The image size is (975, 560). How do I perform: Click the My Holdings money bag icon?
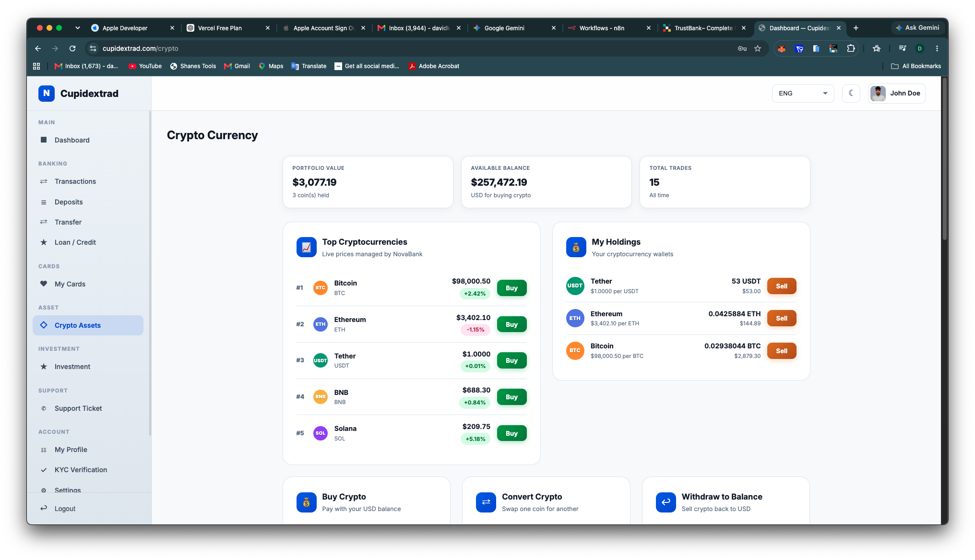coord(576,247)
